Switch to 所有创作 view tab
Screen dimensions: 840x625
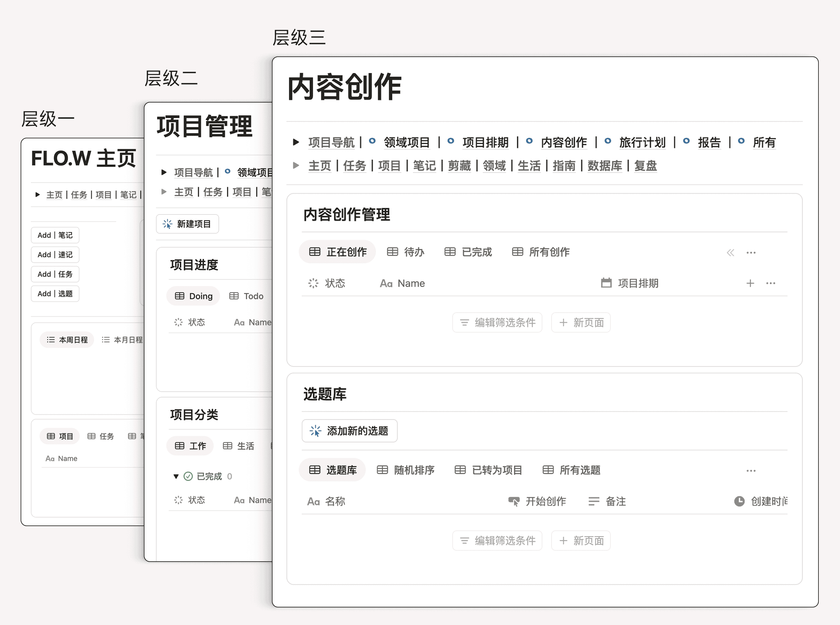tap(540, 252)
